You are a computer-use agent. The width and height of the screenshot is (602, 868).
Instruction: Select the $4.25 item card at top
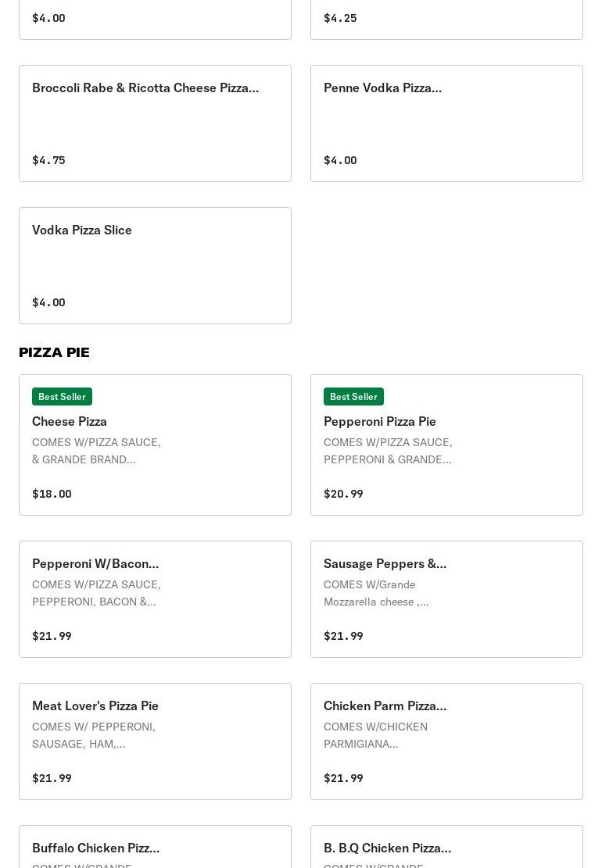tap(446, 20)
